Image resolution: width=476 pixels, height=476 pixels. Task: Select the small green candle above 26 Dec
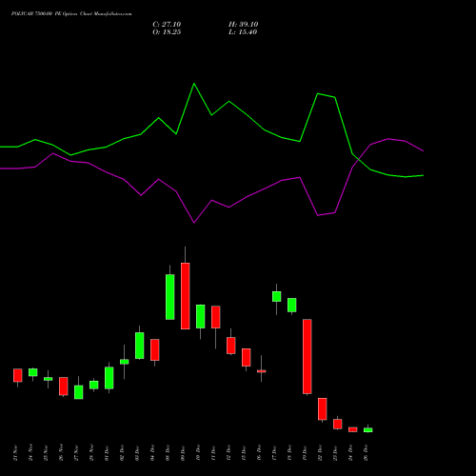pos(368,430)
